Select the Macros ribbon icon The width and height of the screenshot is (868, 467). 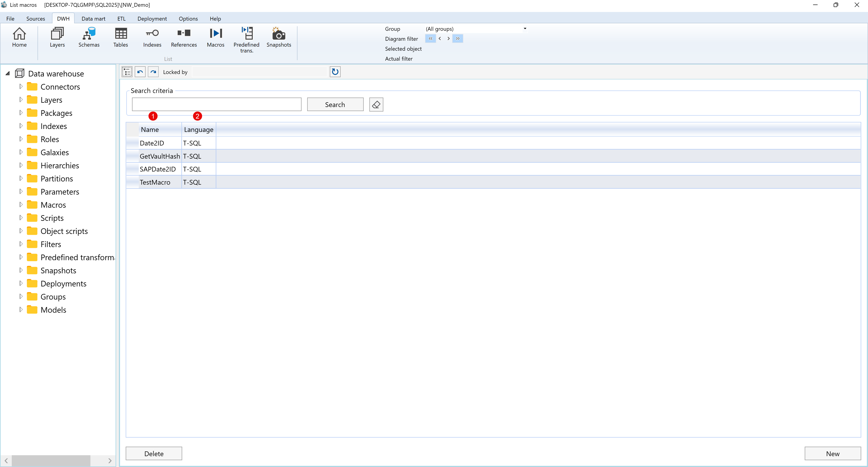tap(215, 38)
